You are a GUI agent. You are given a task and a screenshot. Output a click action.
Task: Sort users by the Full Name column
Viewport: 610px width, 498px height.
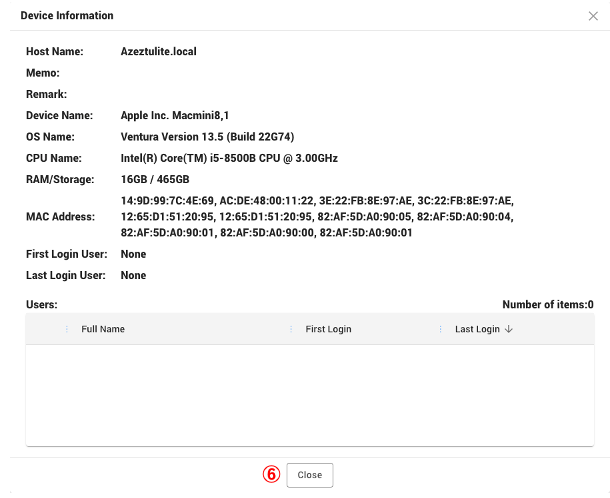pos(103,329)
